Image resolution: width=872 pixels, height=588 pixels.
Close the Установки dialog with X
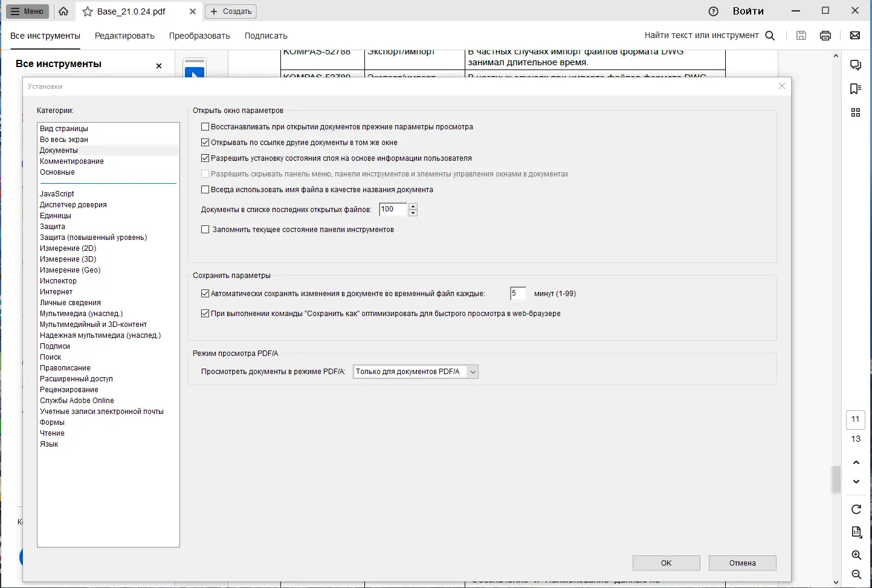click(x=782, y=86)
